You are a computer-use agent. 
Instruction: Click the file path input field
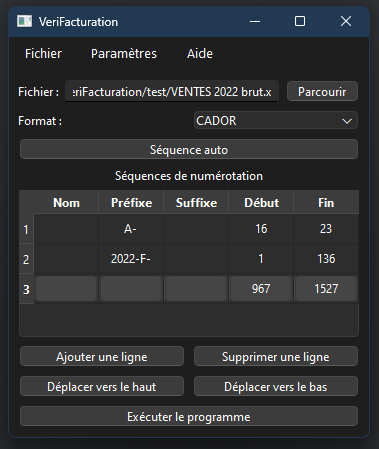pos(172,91)
